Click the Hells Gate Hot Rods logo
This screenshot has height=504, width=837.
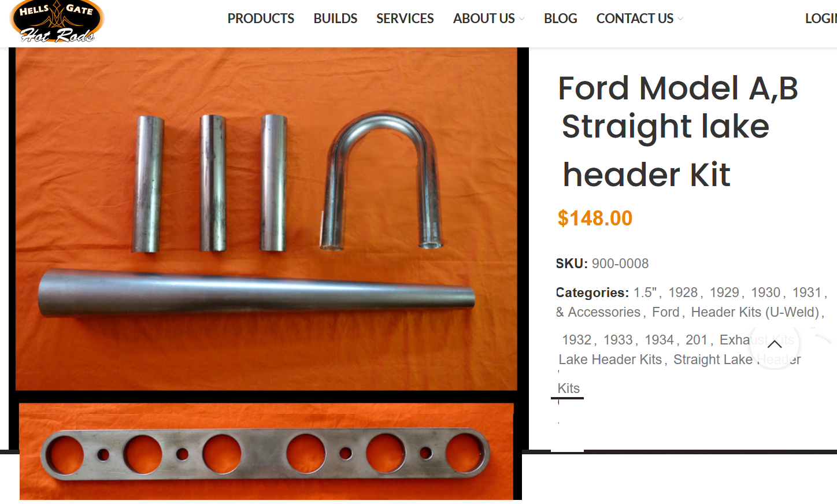coord(57,22)
